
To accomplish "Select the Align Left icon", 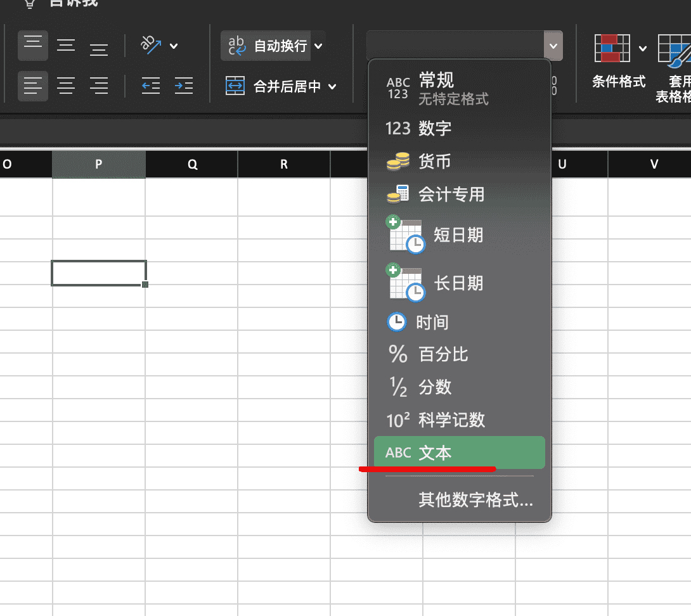I will (33, 86).
